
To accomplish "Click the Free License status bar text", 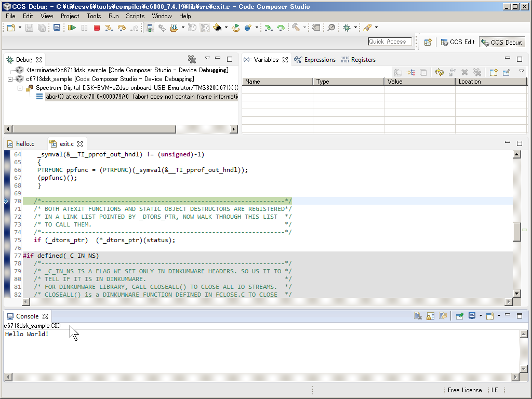I will [x=464, y=390].
